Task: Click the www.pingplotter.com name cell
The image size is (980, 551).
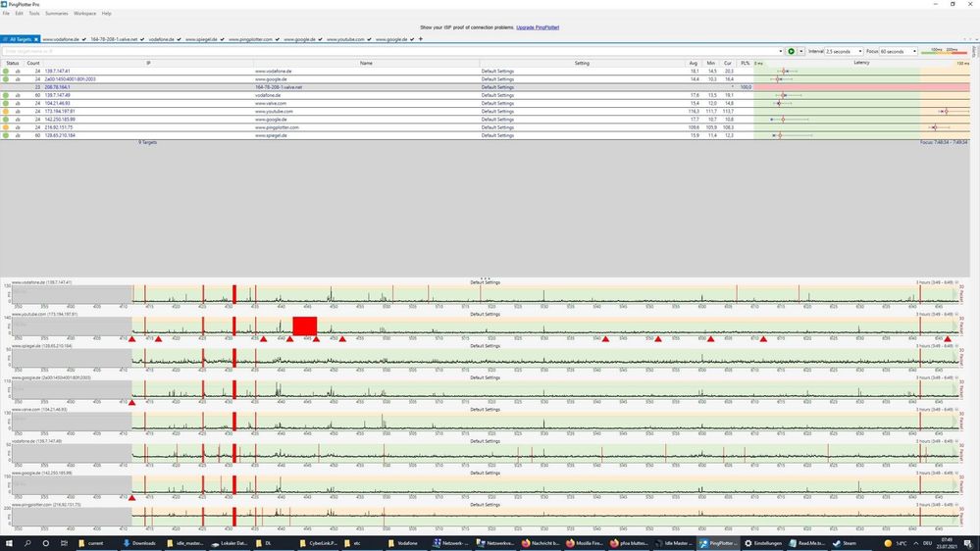Action: pyautogui.click(x=277, y=127)
